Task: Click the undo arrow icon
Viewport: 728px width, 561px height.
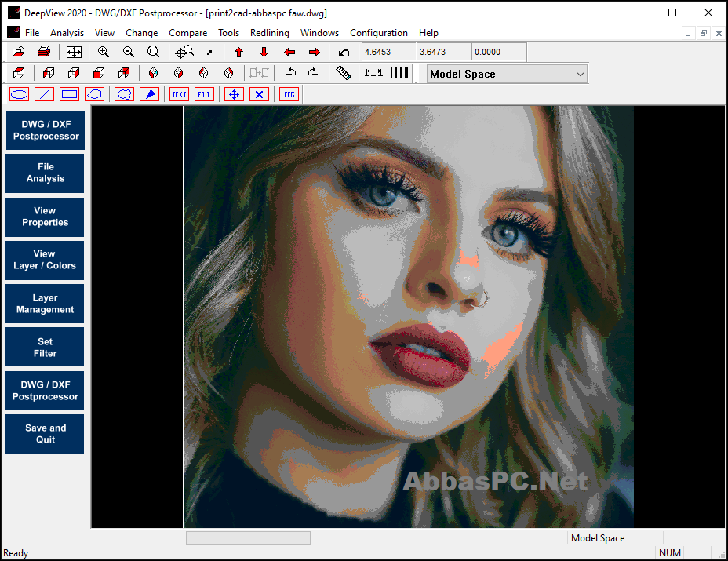Action: pyautogui.click(x=344, y=52)
